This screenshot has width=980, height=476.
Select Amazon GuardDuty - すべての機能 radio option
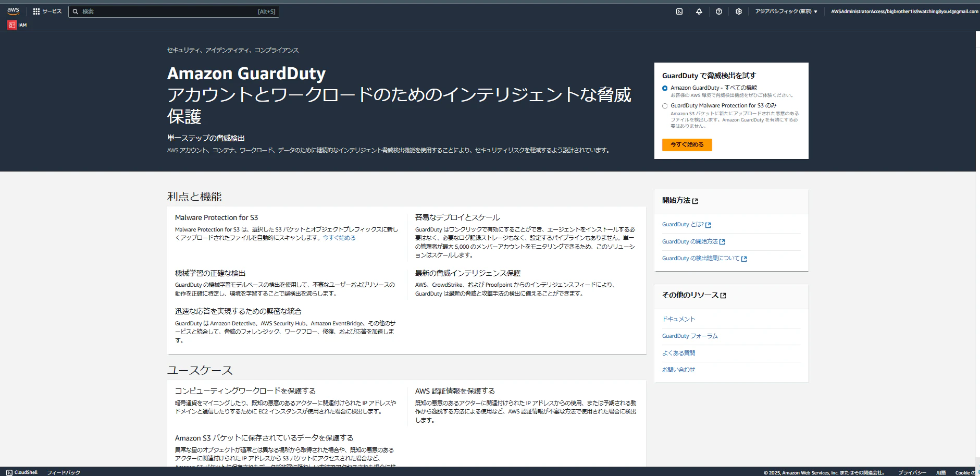point(665,88)
